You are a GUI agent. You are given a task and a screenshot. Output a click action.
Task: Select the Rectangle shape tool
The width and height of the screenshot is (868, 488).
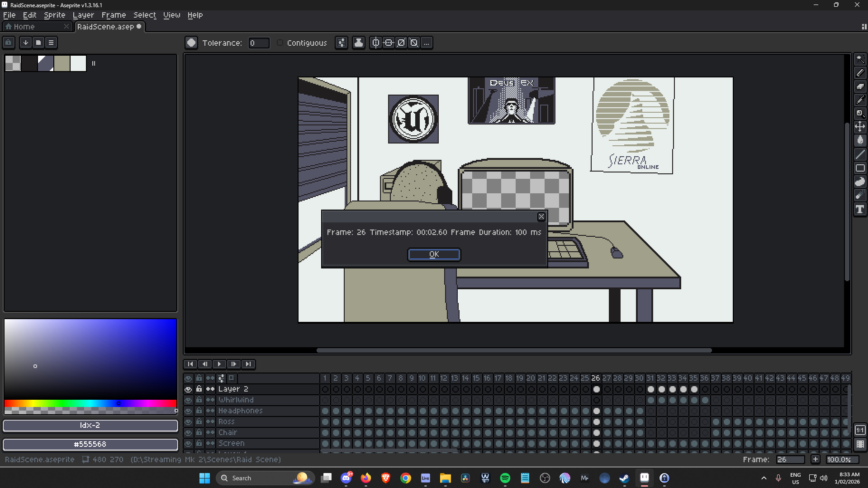860,168
